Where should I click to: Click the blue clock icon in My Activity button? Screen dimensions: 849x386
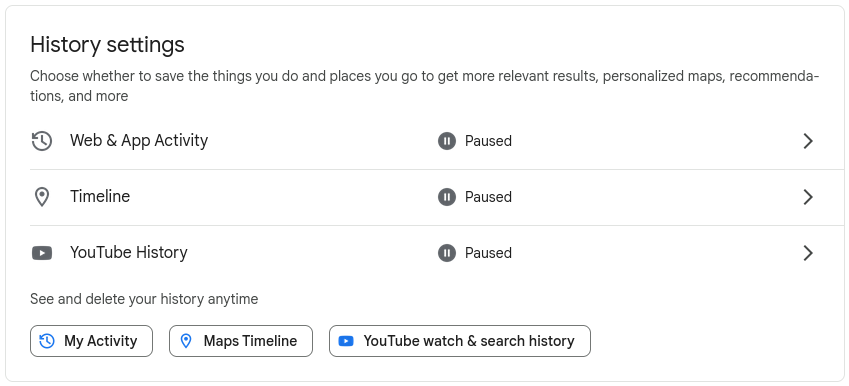47,341
